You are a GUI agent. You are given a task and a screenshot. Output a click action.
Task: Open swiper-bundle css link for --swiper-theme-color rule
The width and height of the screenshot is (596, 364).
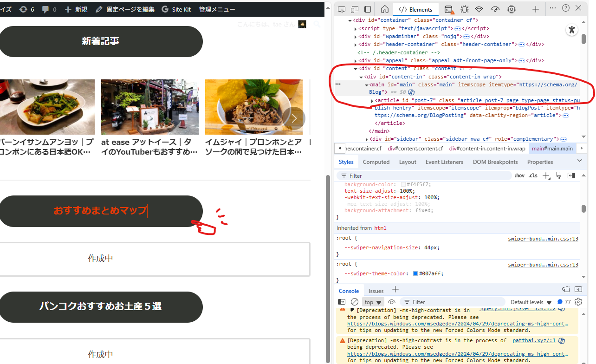[543, 265]
